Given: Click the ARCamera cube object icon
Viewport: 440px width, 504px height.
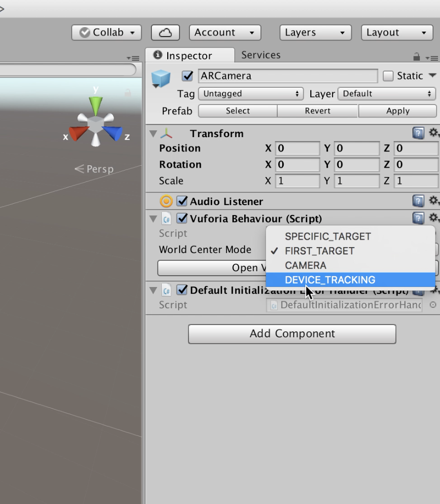Looking at the screenshot, I should tap(161, 79).
